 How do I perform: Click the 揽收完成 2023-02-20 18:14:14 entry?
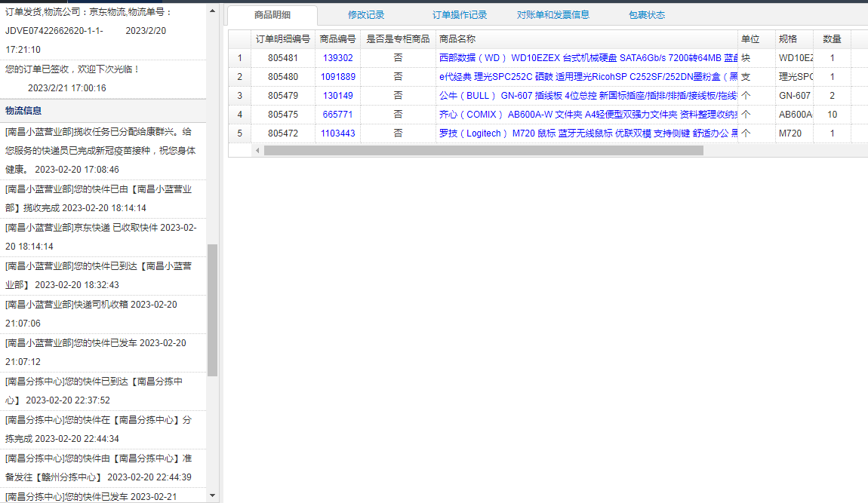103,198
